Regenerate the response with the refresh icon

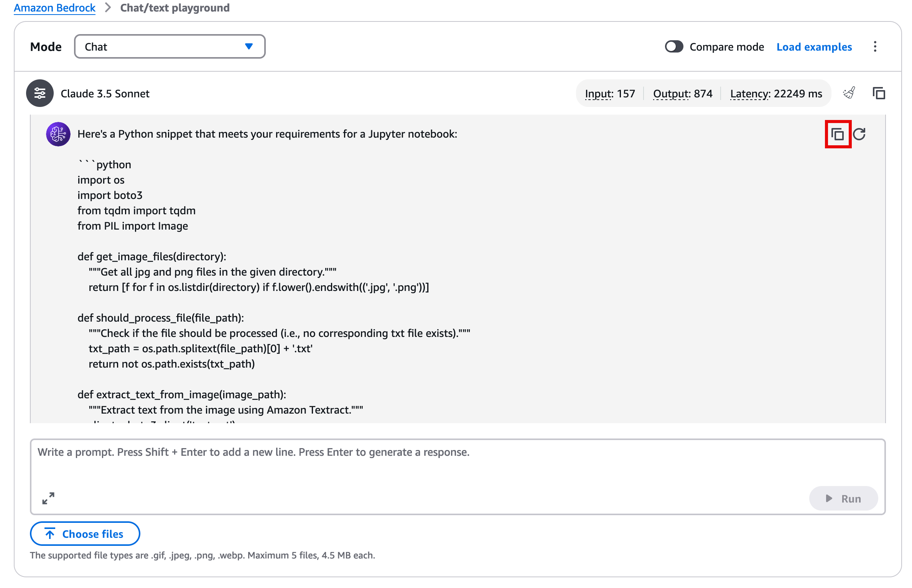(859, 134)
